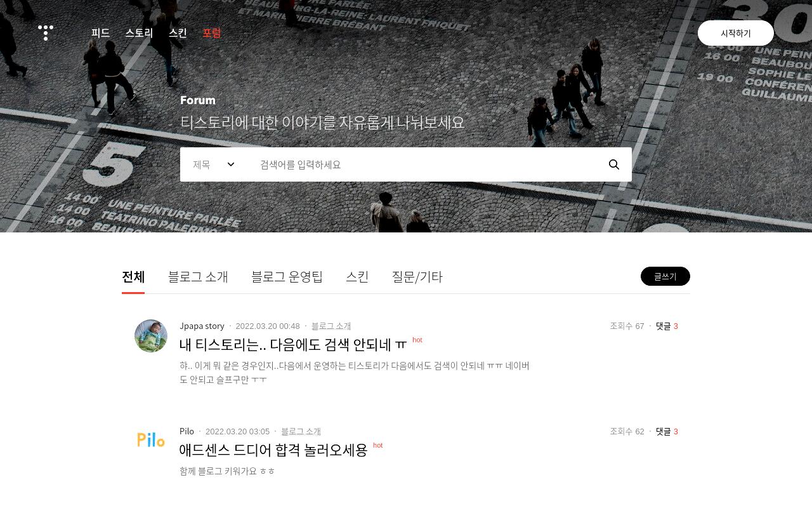This screenshot has width=812, height=508.
Task: Click the 글쓰기 write button
Action: tap(665, 276)
